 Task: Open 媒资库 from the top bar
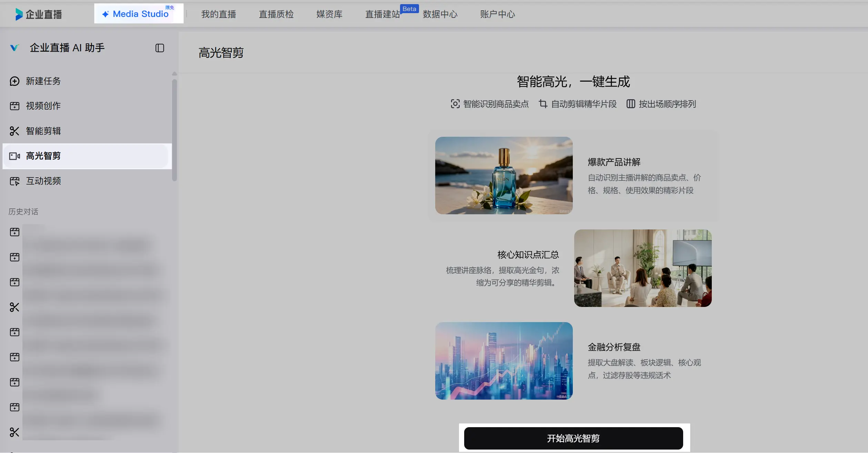(x=329, y=14)
